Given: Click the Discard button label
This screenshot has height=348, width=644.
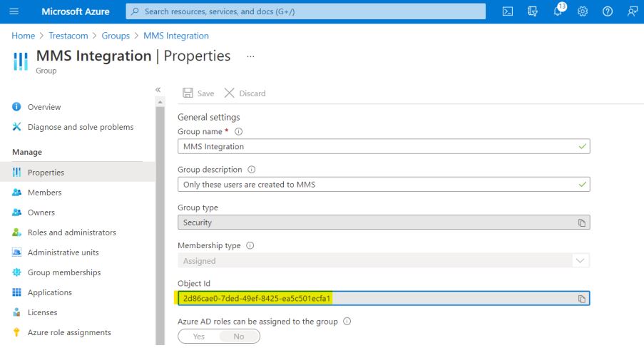Looking at the screenshot, I should pyautogui.click(x=252, y=93).
